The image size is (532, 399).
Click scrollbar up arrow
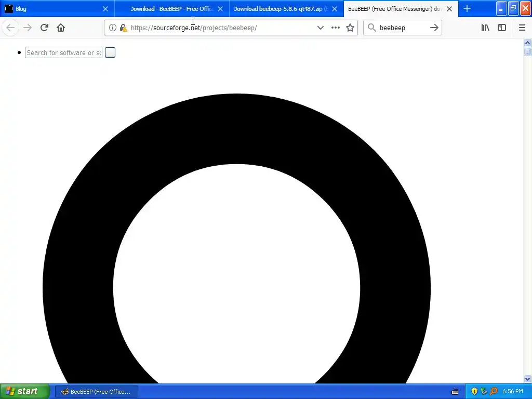527,43
